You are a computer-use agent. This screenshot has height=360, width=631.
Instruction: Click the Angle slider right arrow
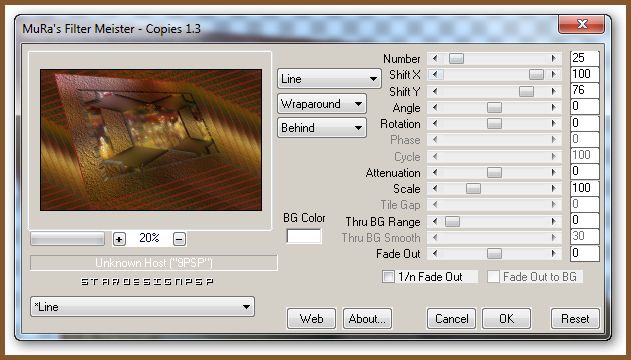(554, 107)
